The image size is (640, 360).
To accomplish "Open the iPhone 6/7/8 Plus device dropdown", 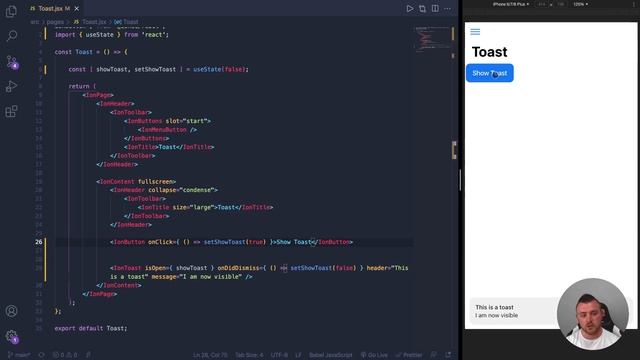I will click(x=511, y=4).
